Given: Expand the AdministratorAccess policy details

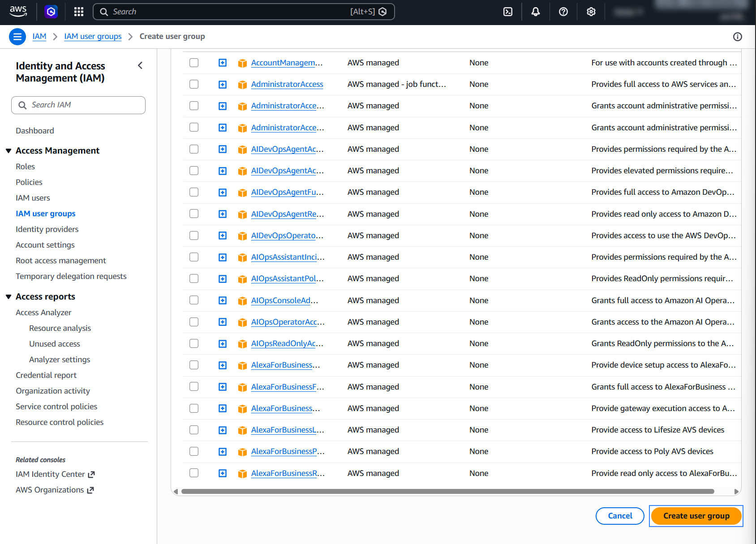Looking at the screenshot, I should click(x=223, y=85).
